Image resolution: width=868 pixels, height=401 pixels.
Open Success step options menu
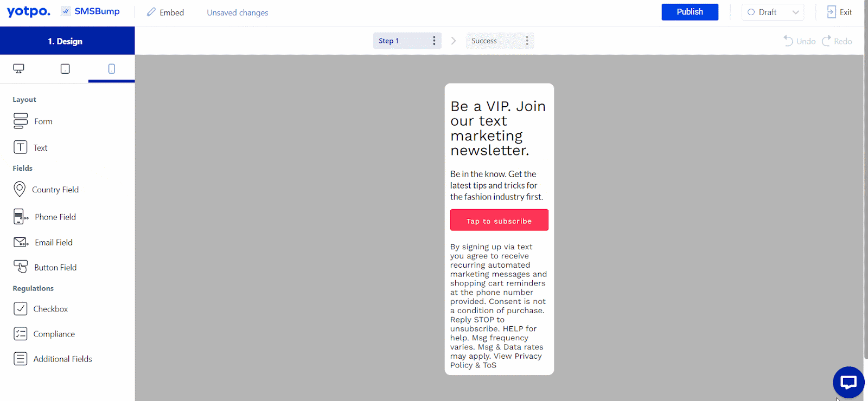pos(527,41)
